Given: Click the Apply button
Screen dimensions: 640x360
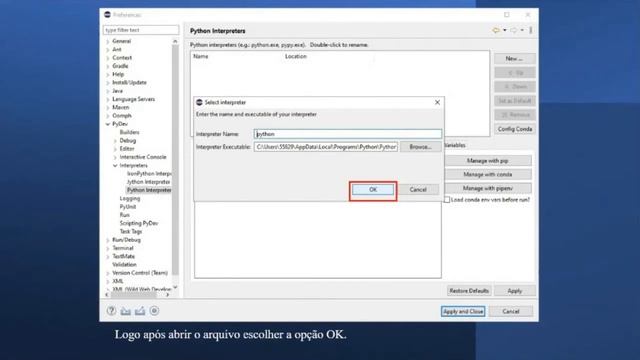Looking at the screenshot, I should (515, 291).
